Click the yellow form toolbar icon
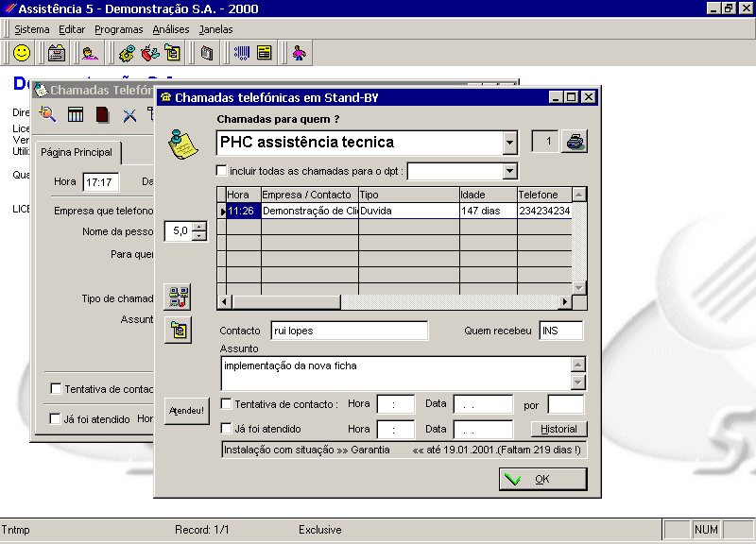The width and height of the screenshot is (756, 544). point(265,53)
